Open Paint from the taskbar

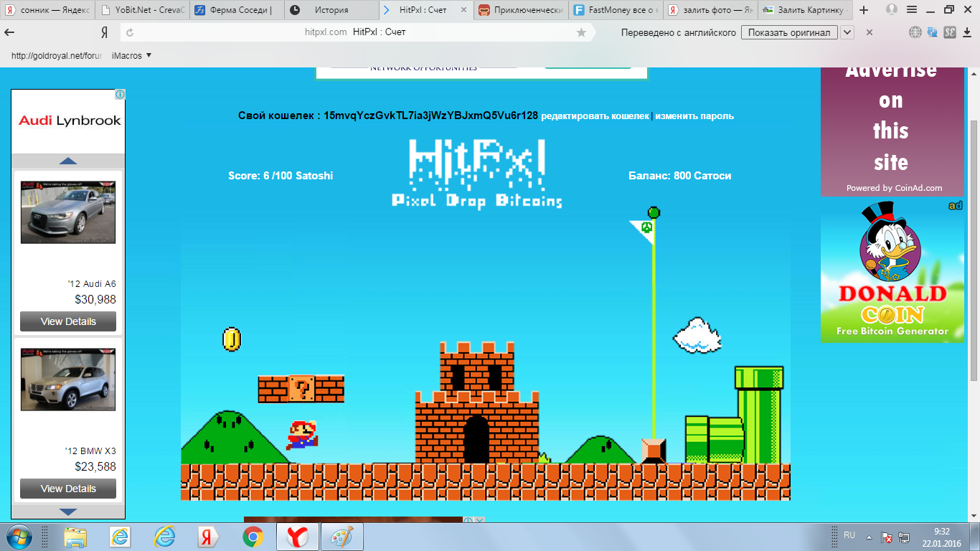click(341, 537)
